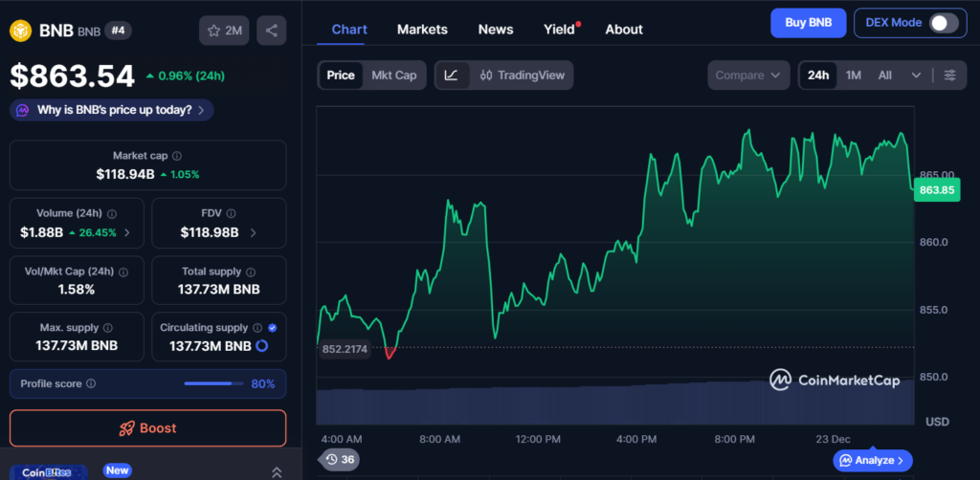980x480 pixels.
Task: Click the 23 Dec date axis label
Action: coord(833,440)
